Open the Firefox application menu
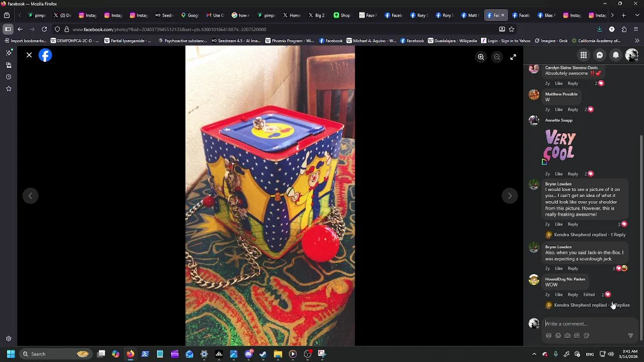 636,29
